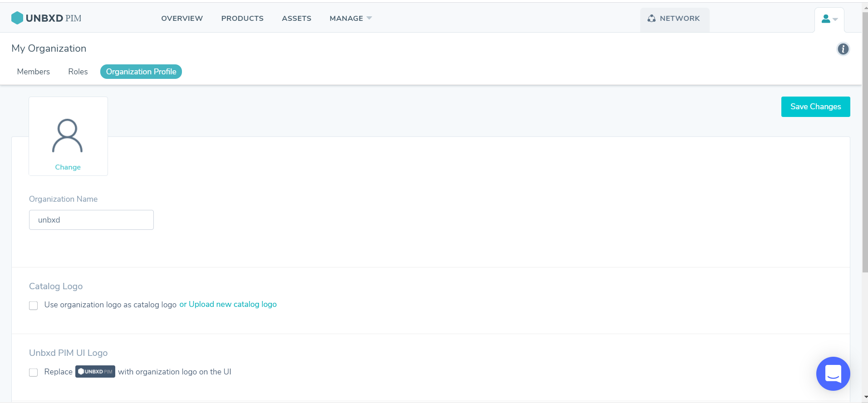The image size is (868, 403).
Task: Click the Organization Name input field
Action: tap(91, 220)
